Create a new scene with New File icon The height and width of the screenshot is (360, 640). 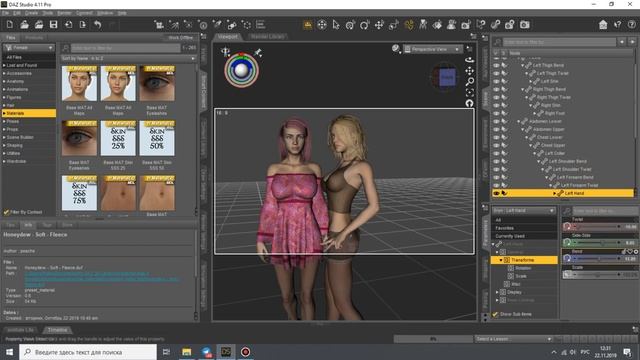tap(10, 25)
